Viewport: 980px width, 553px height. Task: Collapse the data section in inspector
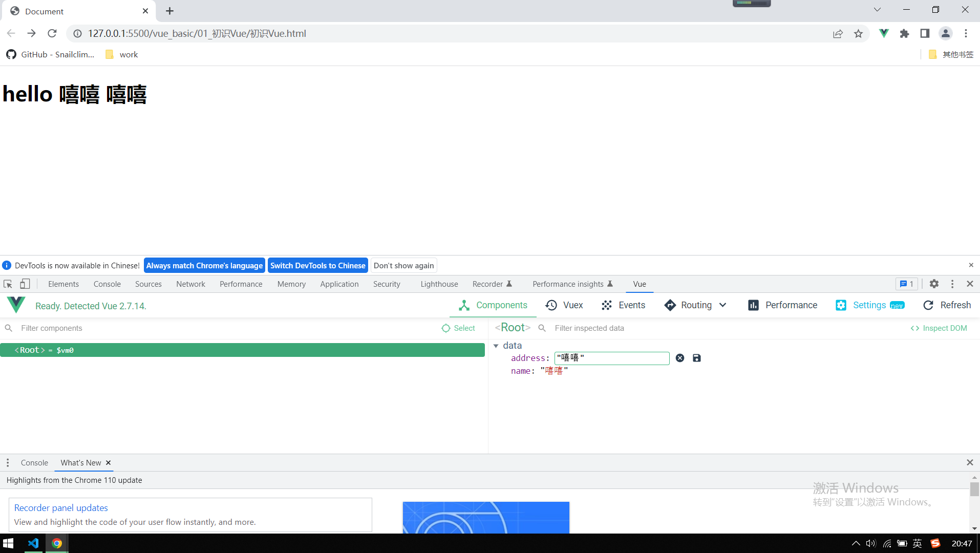click(x=496, y=346)
